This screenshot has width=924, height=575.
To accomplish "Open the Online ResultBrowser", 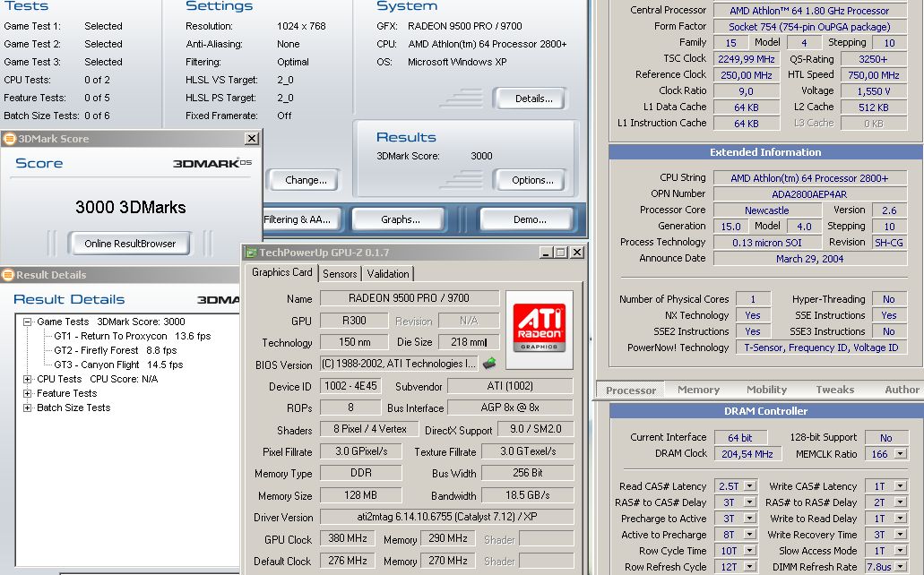I will tap(130, 244).
